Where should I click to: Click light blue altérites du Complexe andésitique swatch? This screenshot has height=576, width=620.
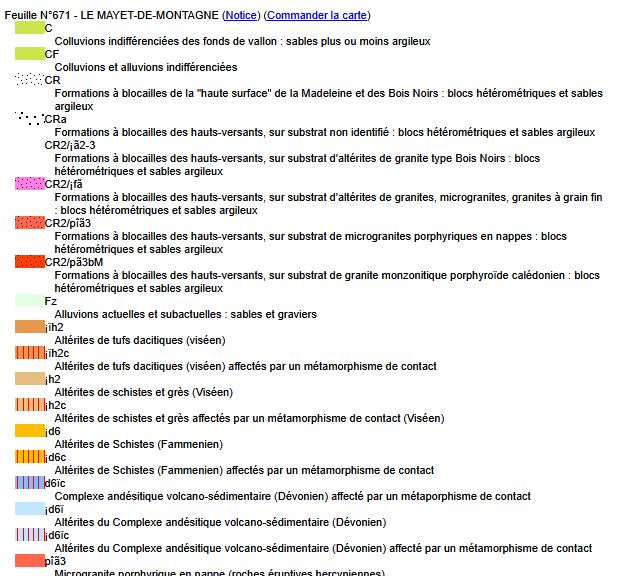(29, 509)
